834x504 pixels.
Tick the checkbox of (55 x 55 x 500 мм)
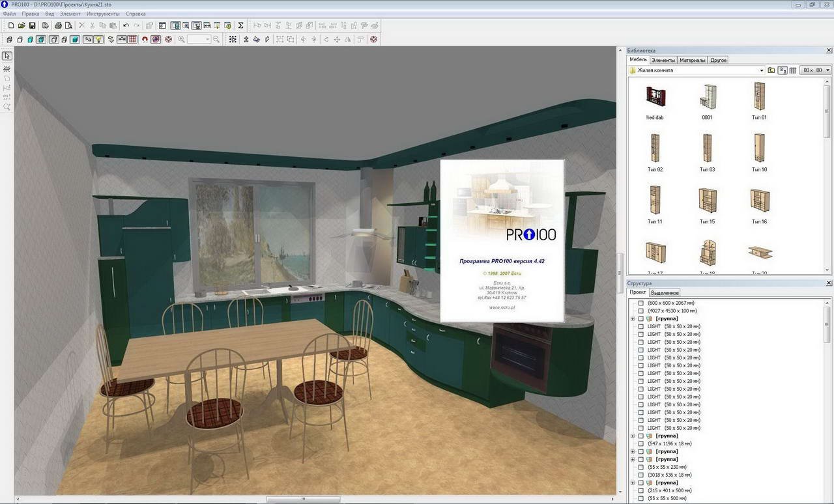640,498
